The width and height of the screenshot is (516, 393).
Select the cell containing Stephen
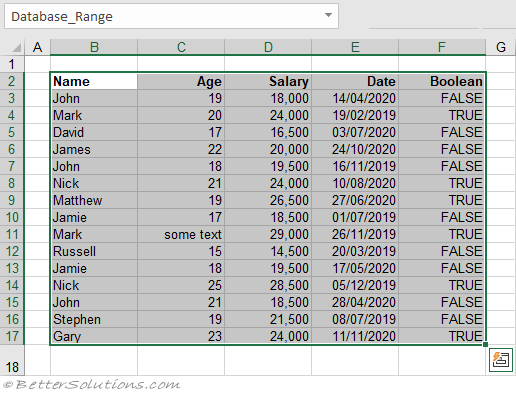click(x=94, y=319)
